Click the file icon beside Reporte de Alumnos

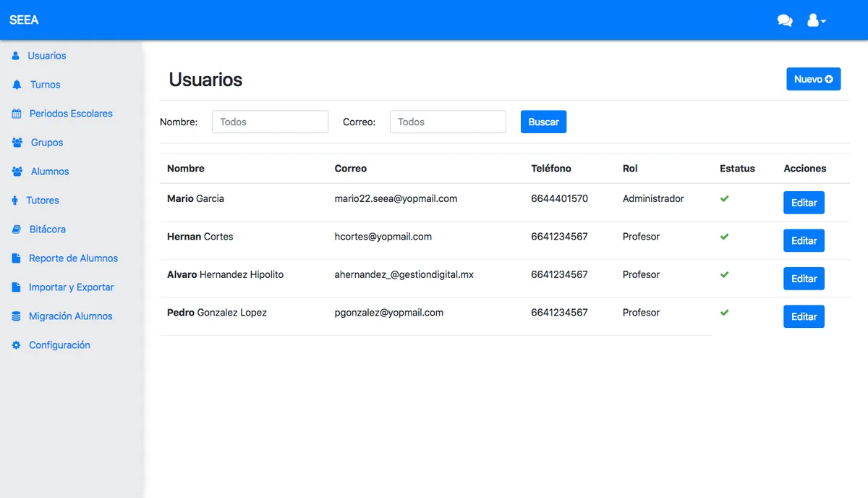pos(16,258)
